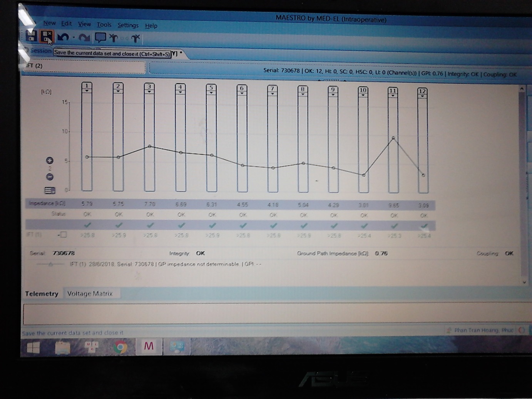This screenshot has height=399, width=532.
Task: Open the Settings menu
Action: click(x=128, y=25)
